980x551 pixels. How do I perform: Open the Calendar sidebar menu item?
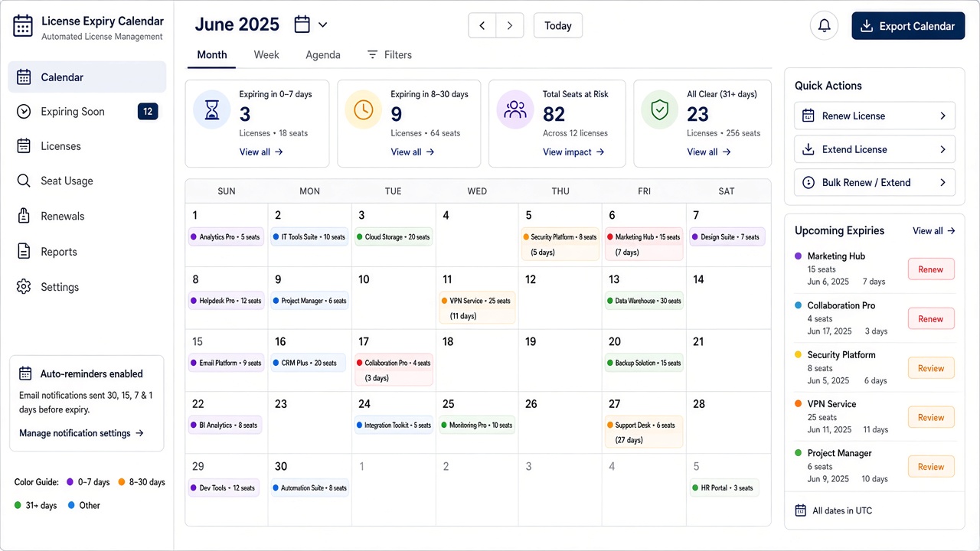pyautogui.click(x=87, y=77)
